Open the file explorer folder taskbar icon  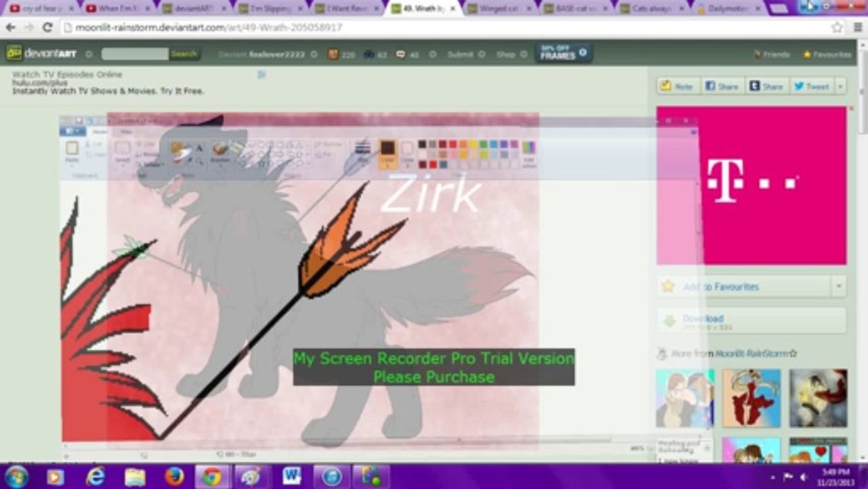coord(135,477)
